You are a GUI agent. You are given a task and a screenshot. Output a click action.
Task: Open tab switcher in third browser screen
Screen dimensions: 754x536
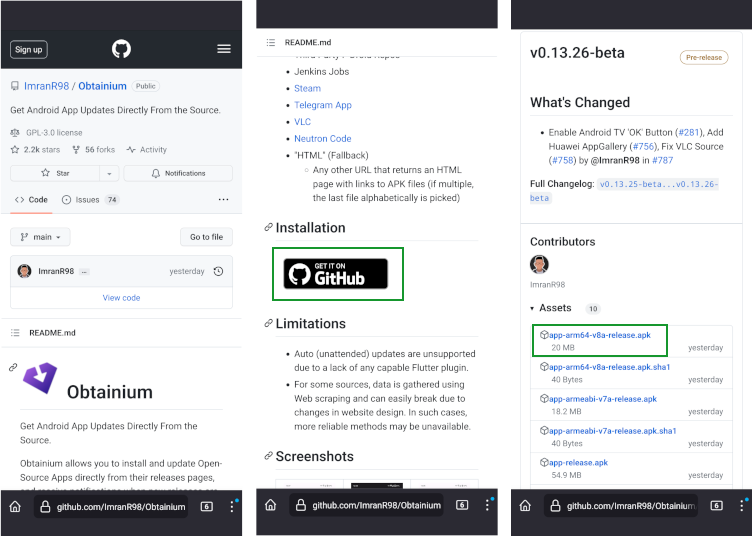tap(716, 506)
